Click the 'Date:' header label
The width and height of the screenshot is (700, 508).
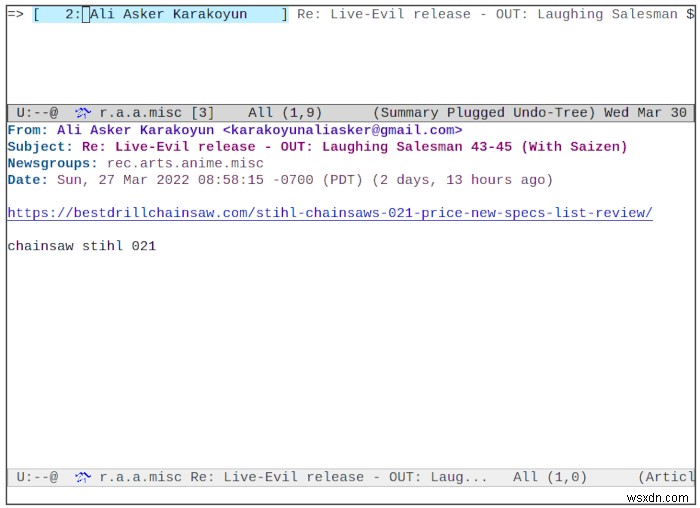(27, 180)
